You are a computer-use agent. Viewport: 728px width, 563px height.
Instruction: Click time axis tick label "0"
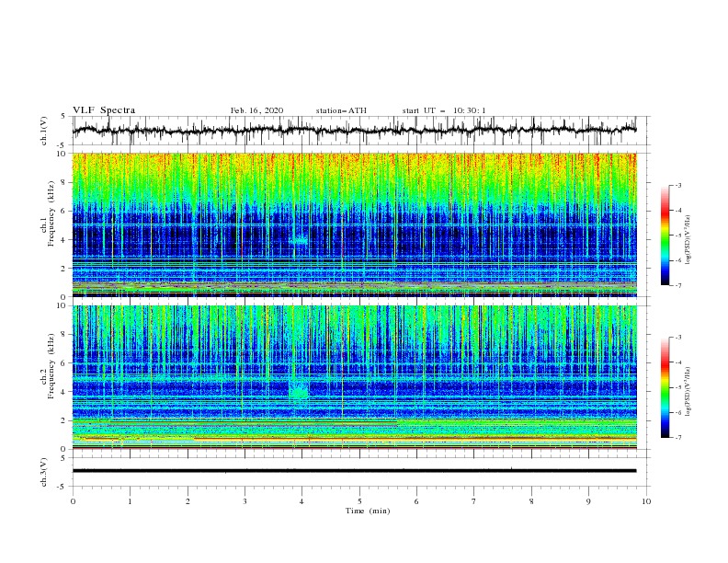[x=73, y=501]
